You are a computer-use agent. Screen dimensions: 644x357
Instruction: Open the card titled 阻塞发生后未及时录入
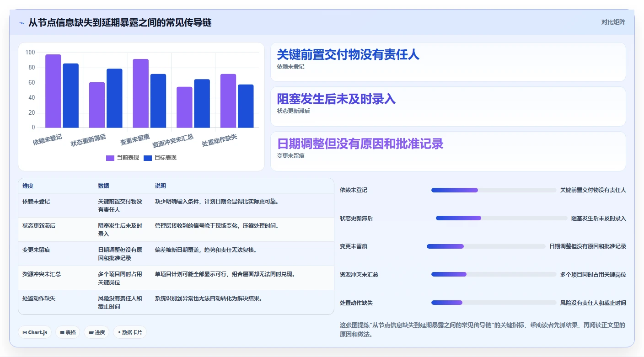(448, 106)
